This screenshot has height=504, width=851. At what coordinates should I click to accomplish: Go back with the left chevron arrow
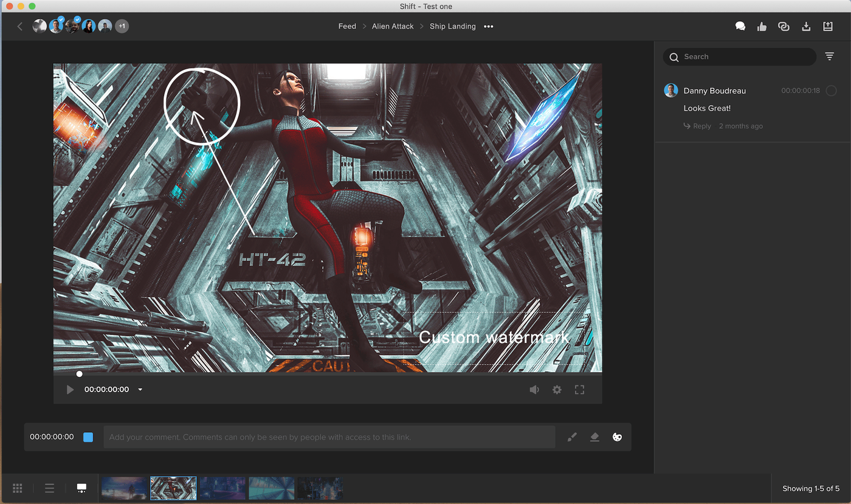[20, 26]
